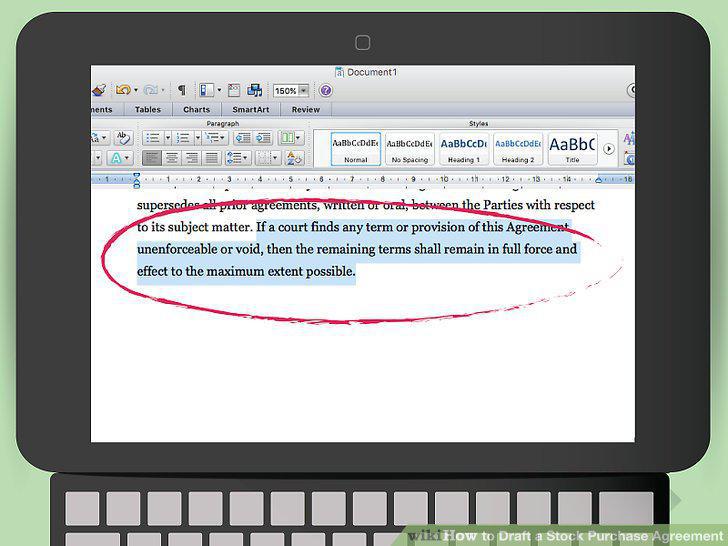Open the bullet style dropdown arrow
Viewport: 728px width, 546px height.
[168, 138]
